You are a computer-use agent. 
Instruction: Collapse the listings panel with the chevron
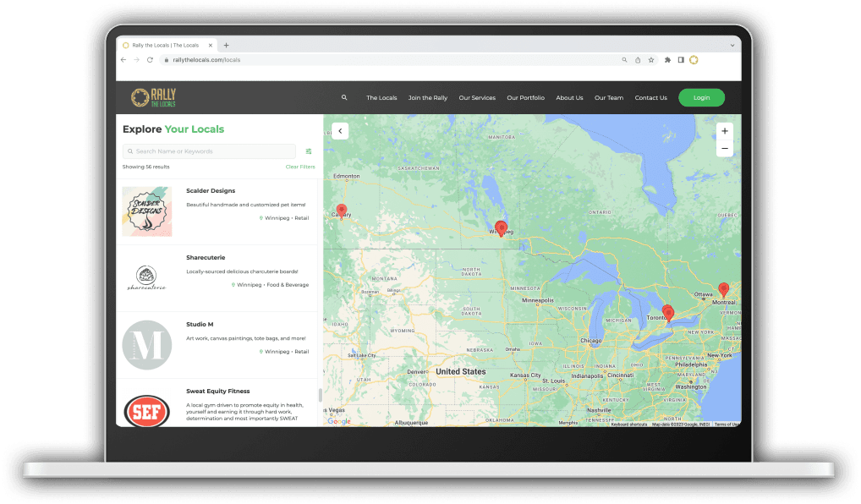(x=340, y=130)
